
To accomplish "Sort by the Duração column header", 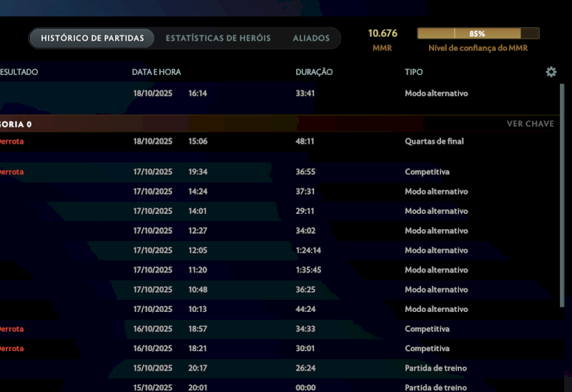I will (314, 72).
